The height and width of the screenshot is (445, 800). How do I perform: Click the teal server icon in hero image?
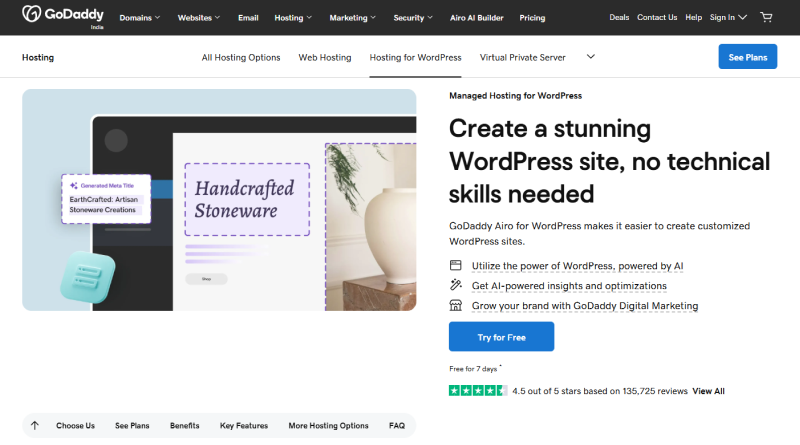pyautogui.click(x=88, y=277)
